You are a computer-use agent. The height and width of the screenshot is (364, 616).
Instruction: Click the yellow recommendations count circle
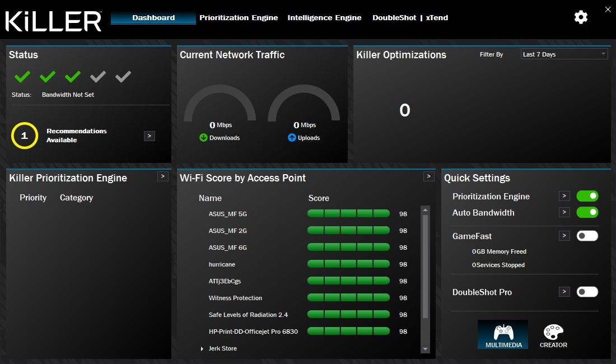coord(24,136)
